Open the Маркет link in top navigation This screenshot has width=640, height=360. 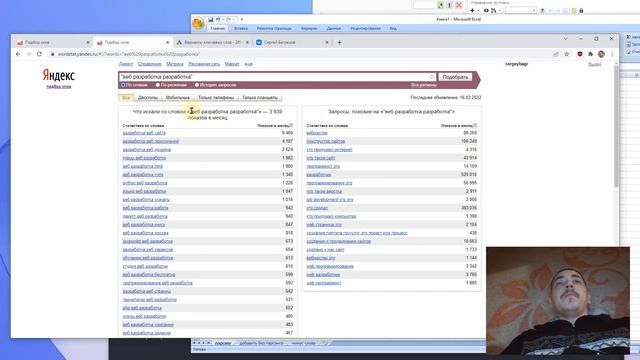click(232, 64)
